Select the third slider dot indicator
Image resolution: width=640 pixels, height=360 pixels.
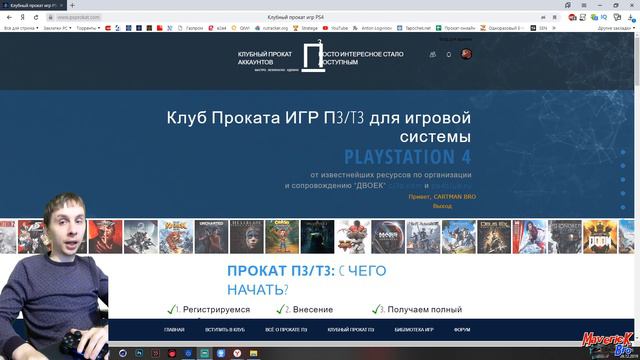click(623, 180)
